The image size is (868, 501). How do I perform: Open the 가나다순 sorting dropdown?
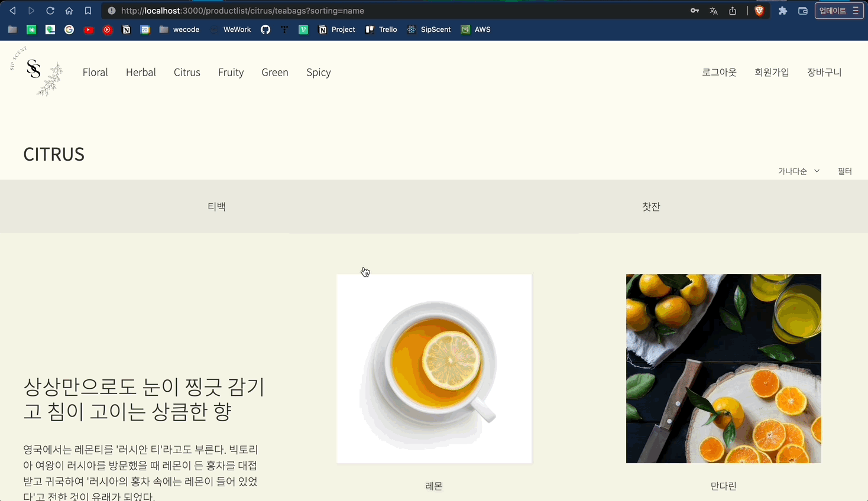click(799, 171)
